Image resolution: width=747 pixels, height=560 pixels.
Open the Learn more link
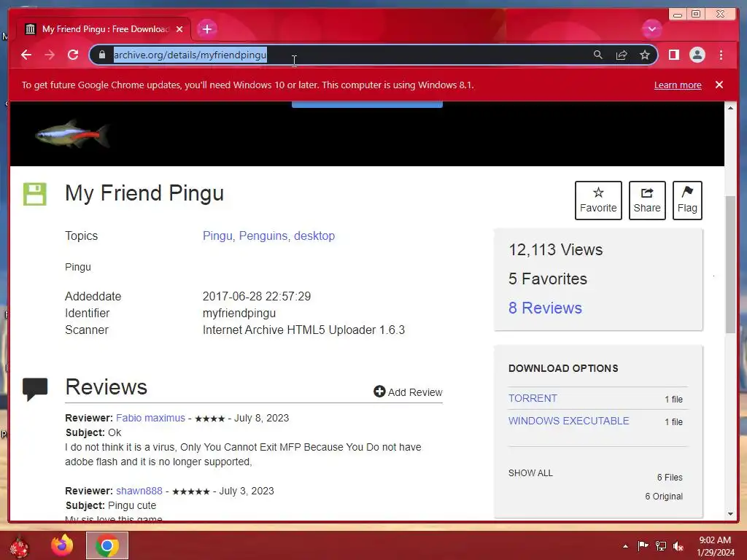pyautogui.click(x=678, y=85)
